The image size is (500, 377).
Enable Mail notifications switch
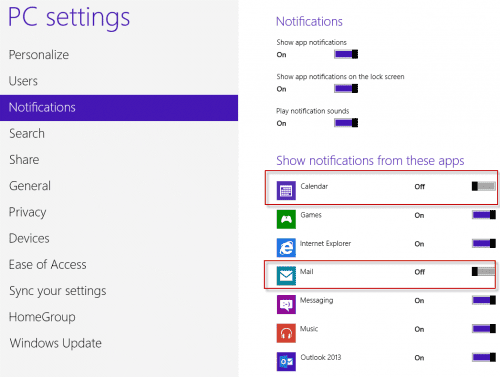pos(484,272)
